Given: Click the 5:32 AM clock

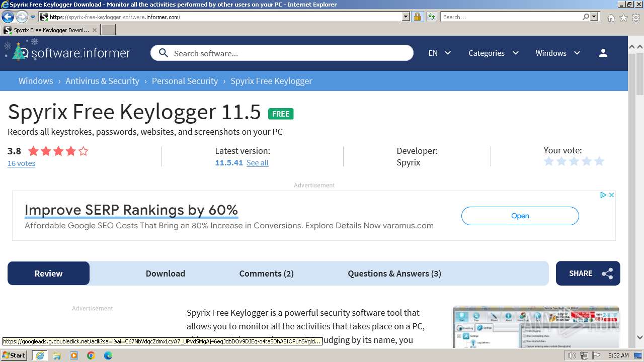Looking at the screenshot, I should (x=618, y=355).
